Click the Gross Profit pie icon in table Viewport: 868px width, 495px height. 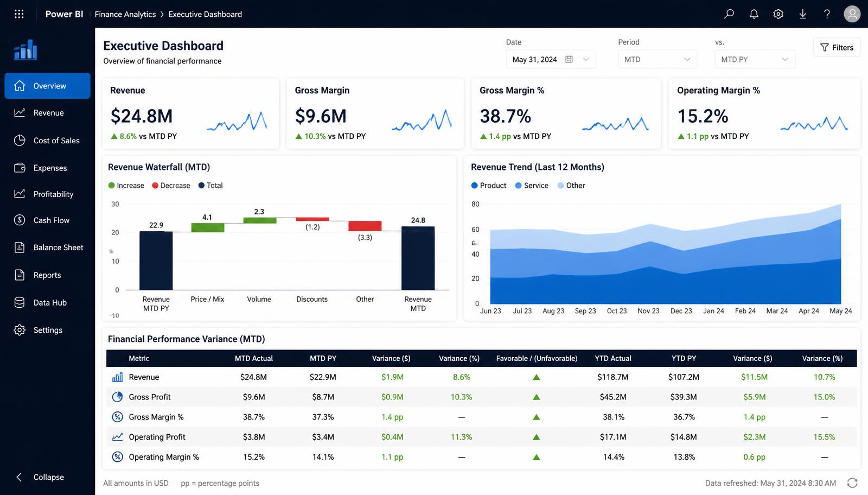tap(117, 397)
